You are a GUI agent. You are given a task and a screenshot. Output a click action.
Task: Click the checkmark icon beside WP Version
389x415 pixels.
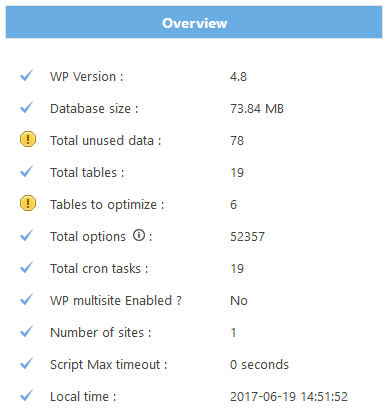coord(26,76)
